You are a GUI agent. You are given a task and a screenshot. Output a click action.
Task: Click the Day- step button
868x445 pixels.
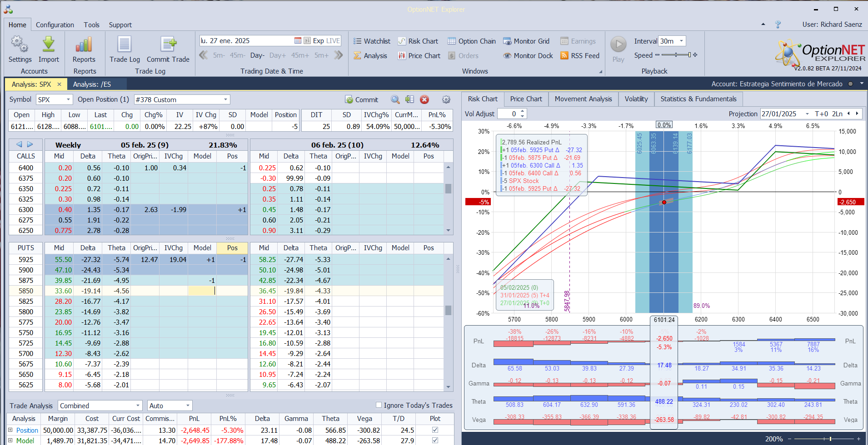point(257,55)
